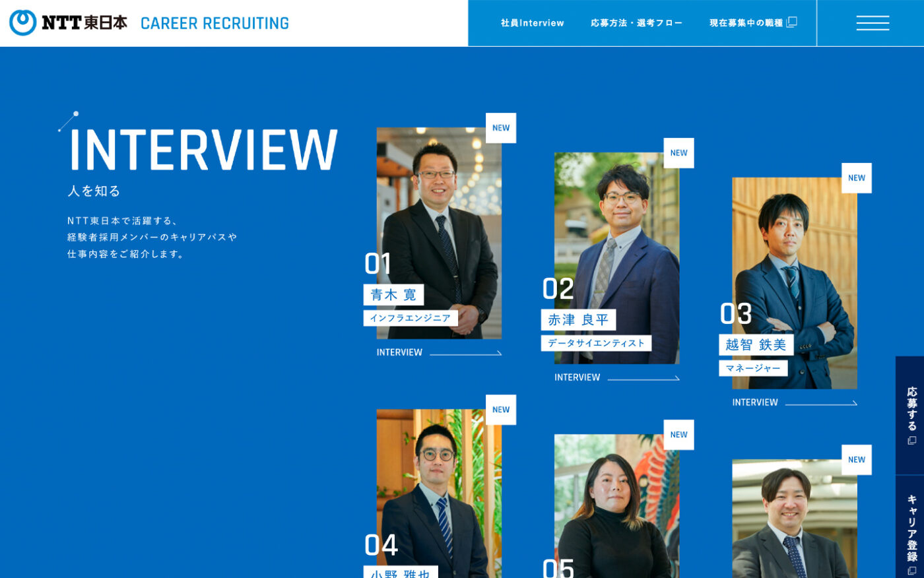Screen dimensions: 924x578
Task: Select the データサイエンティスト job label
Action: click(596, 343)
